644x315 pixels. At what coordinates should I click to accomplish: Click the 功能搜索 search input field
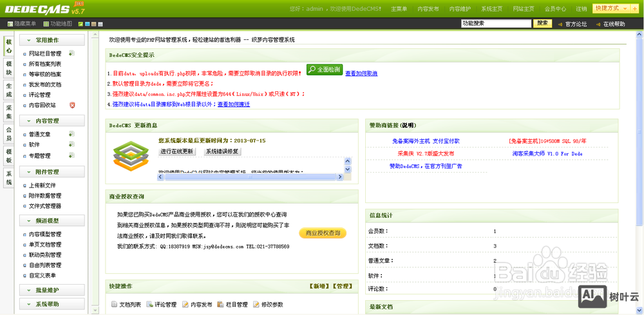496,24
